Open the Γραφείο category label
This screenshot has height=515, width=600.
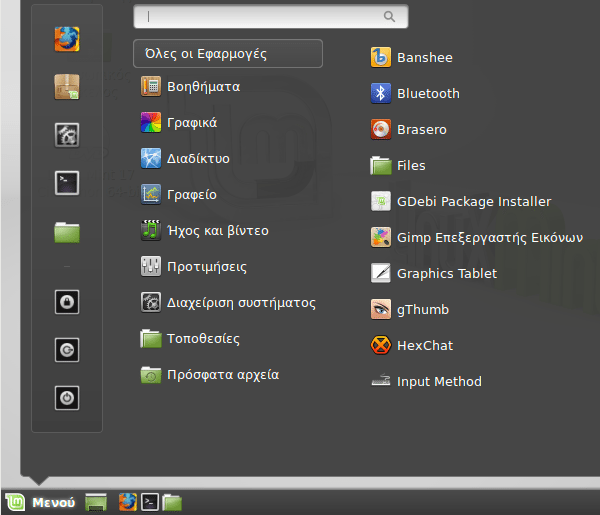(192, 195)
